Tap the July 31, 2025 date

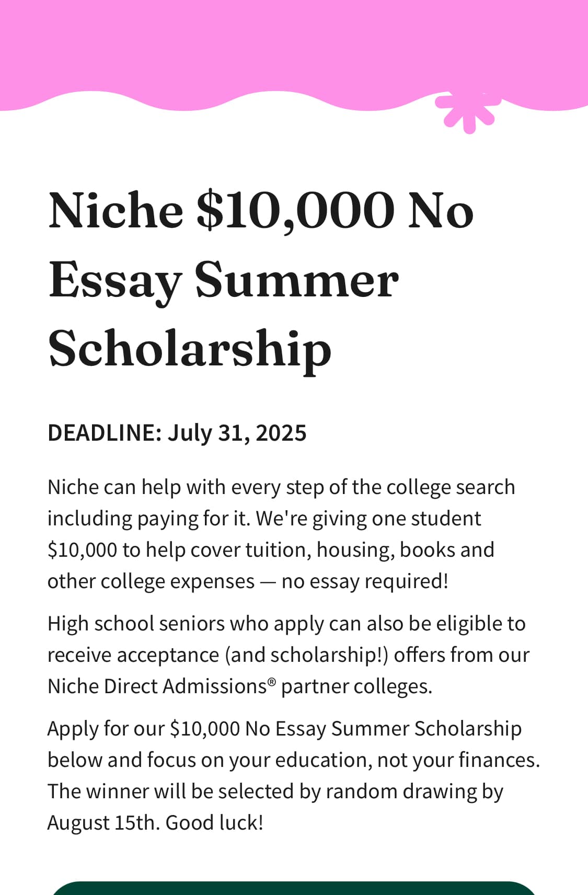click(x=237, y=434)
